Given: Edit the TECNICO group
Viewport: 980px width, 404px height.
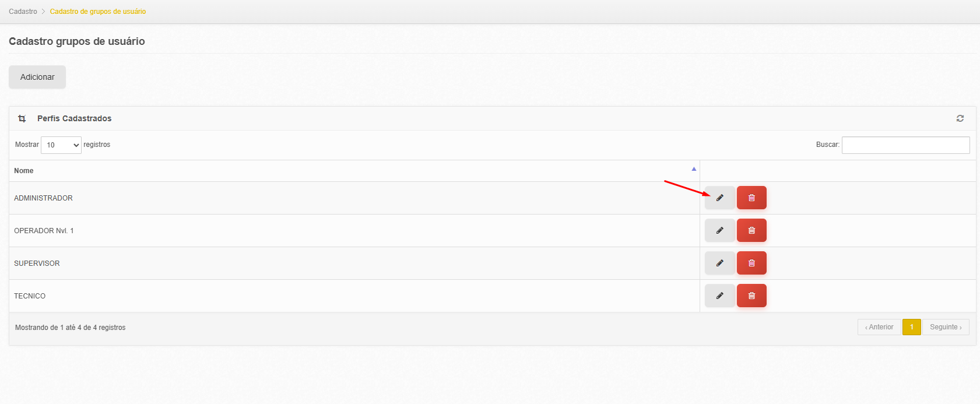Looking at the screenshot, I should pos(719,296).
